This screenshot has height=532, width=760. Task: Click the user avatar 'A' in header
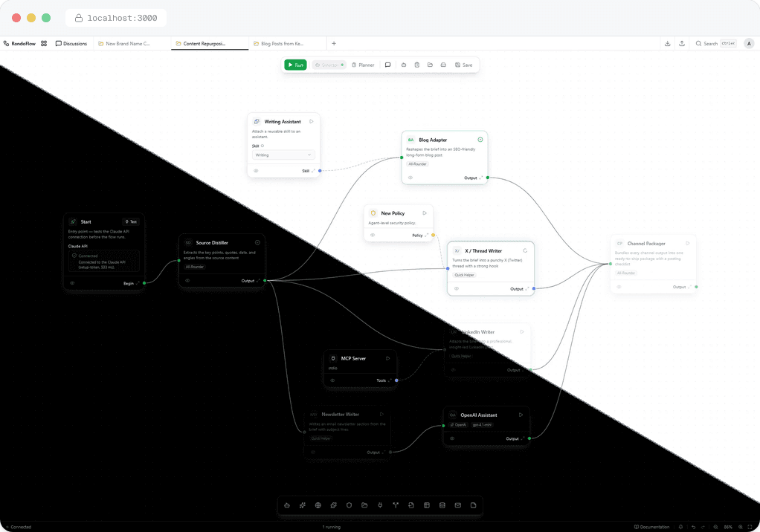(749, 44)
